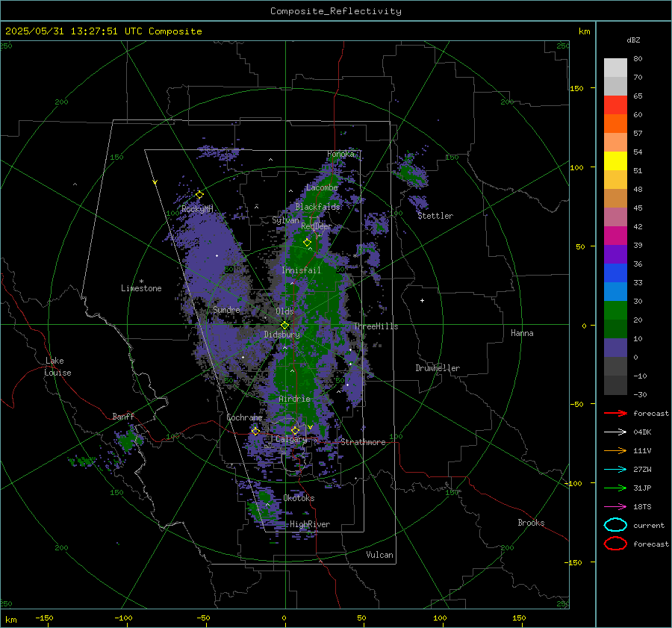Click the Lake Louise label on map
Image resolution: width=672 pixels, height=628 pixels.
(57, 367)
